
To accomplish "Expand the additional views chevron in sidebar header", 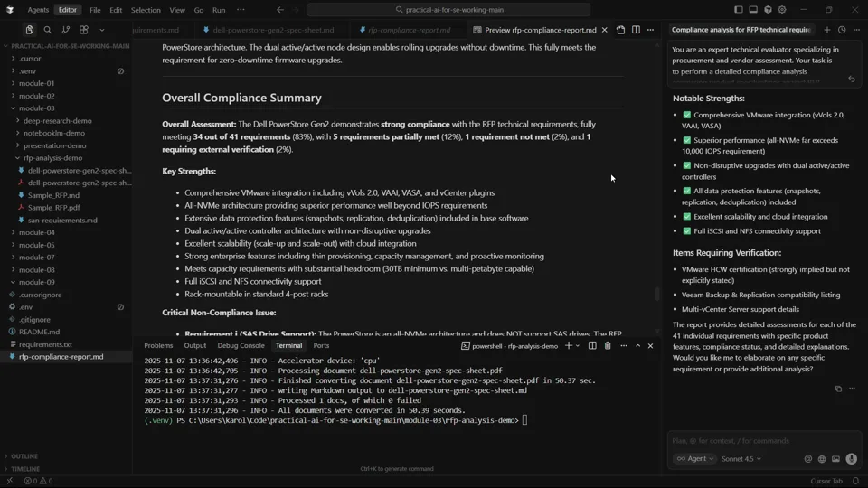I will [x=102, y=30].
